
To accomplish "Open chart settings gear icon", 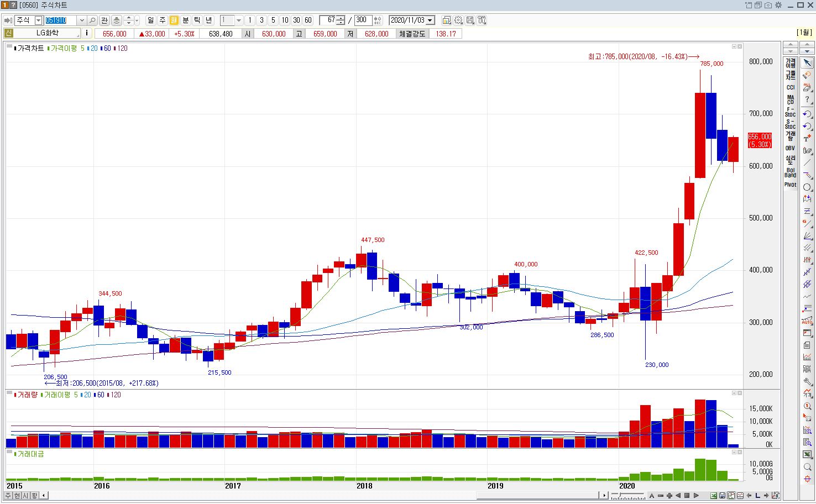I will (458, 20).
